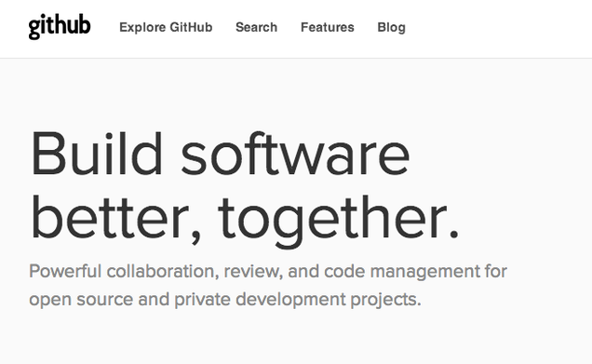Viewport: 592px width, 364px height.
Task: Click the word "software" in the headline
Action: pos(295,154)
